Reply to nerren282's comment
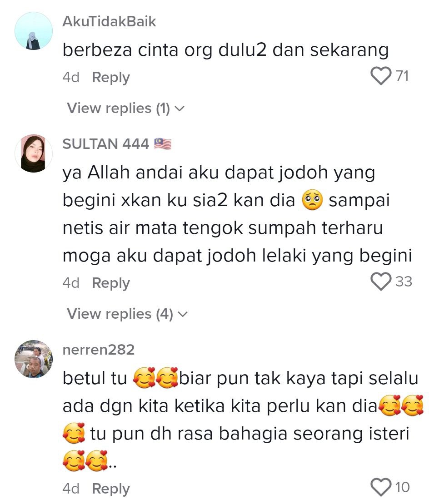The image size is (439, 504). tap(111, 489)
